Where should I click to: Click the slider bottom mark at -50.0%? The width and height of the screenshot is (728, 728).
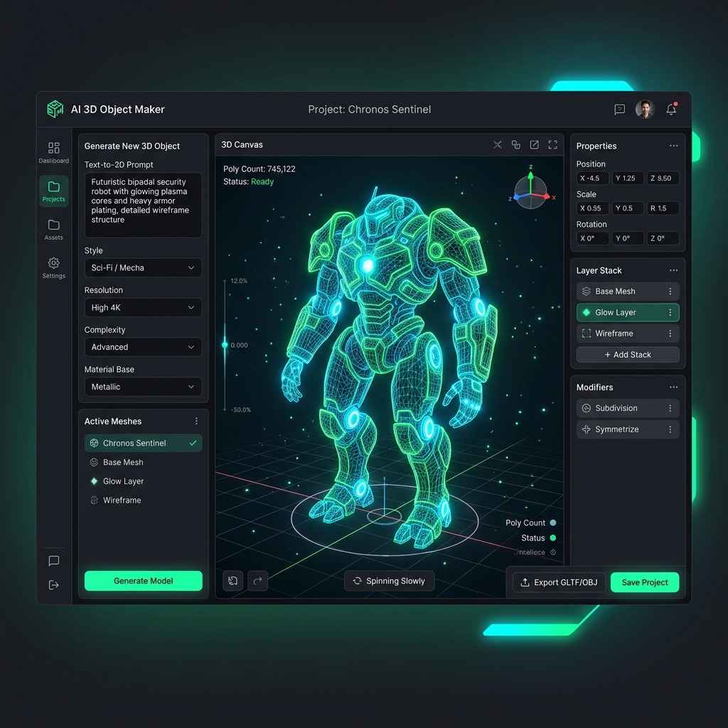coord(225,409)
